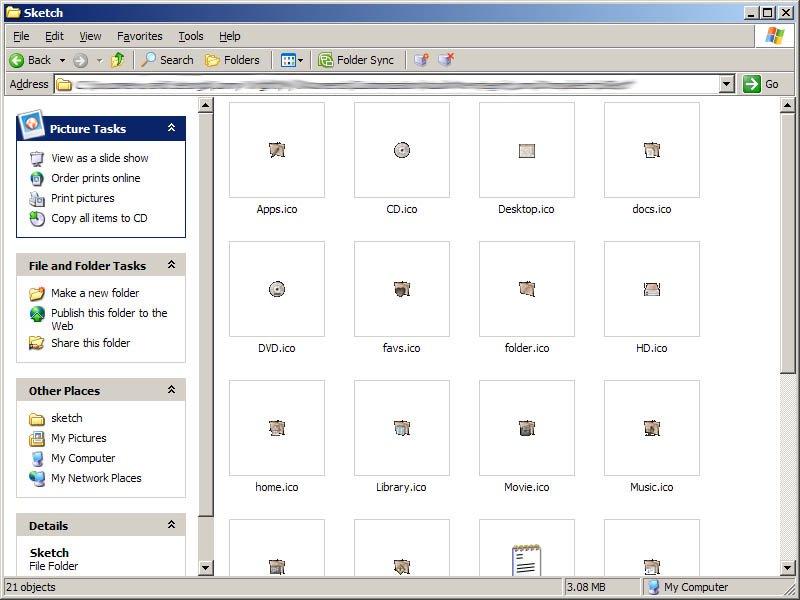Open the Music.ico file

pos(651,428)
